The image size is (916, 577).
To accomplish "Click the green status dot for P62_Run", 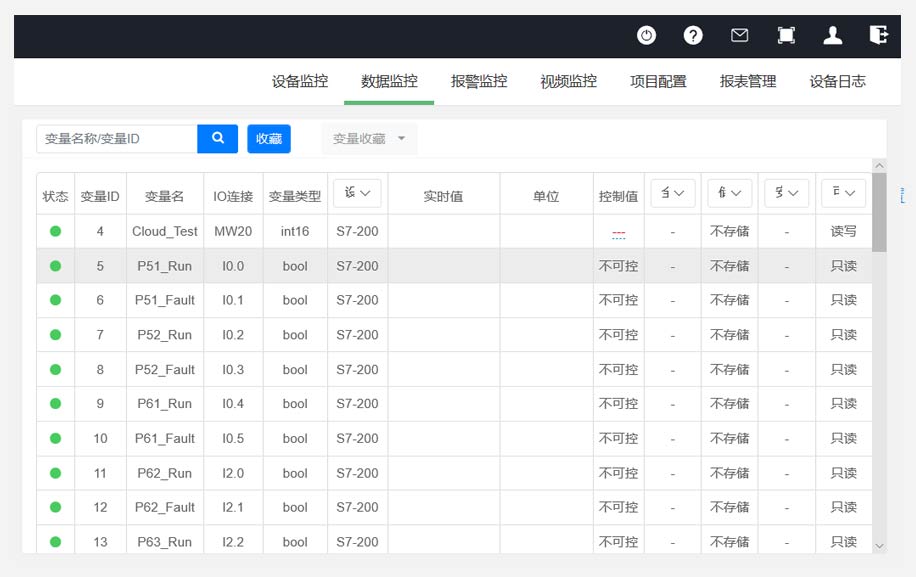I will pos(55,473).
